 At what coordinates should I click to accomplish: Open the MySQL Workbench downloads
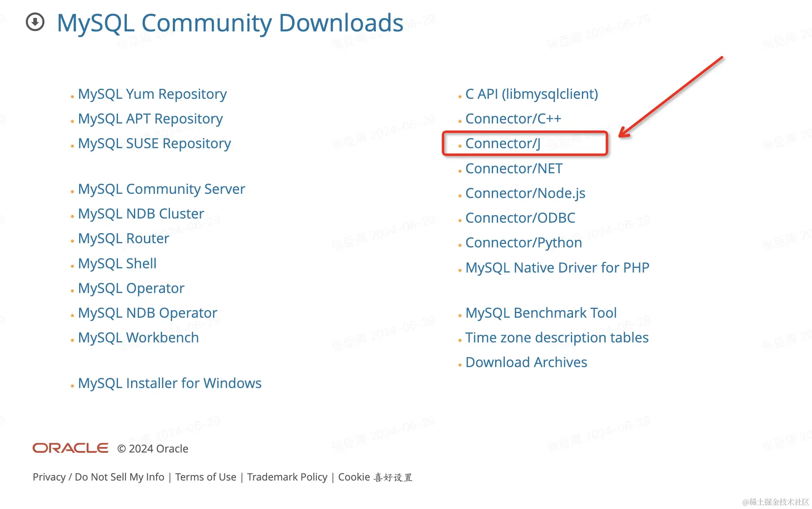point(138,338)
